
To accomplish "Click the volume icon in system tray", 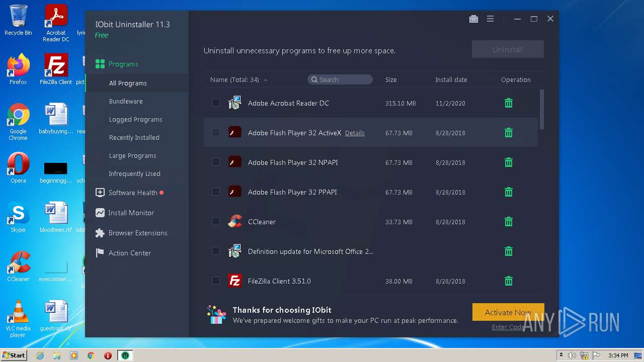I will [572, 355].
